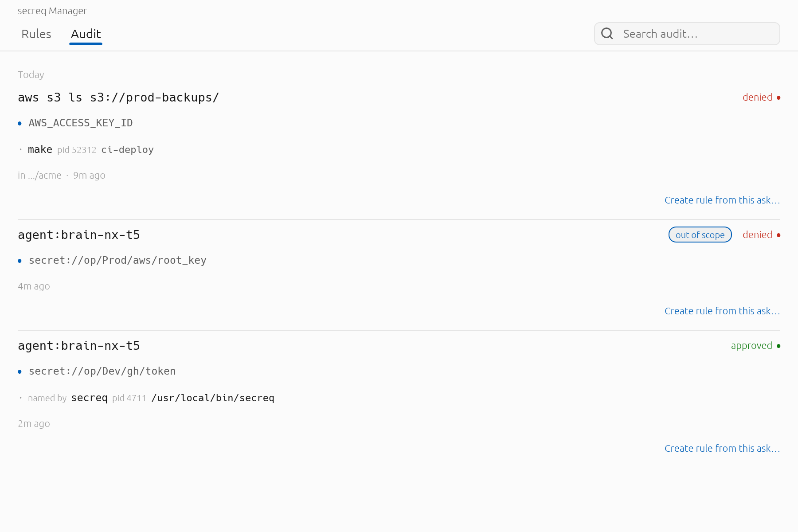Select the secret://op/Prod/aws/root_key line

coord(117,260)
